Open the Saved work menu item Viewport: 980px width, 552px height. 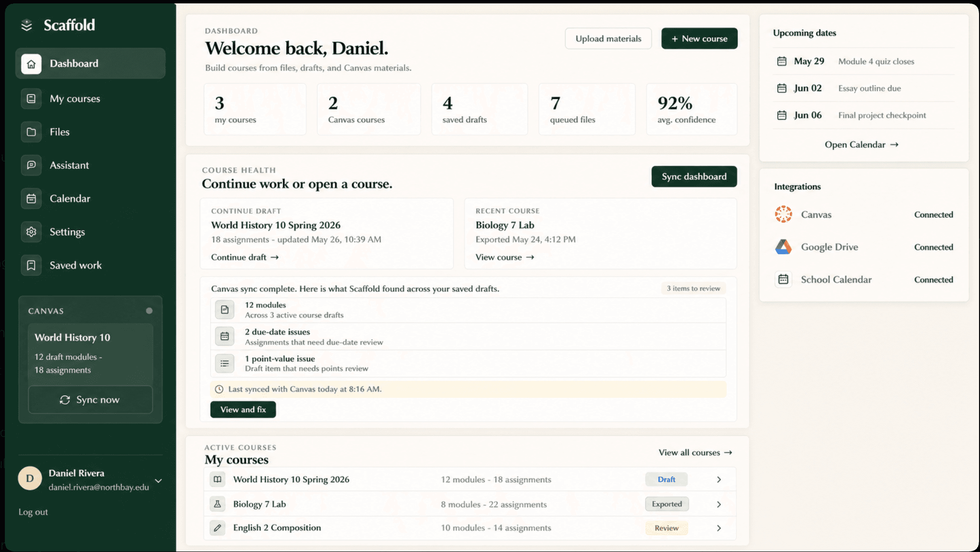point(90,265)
